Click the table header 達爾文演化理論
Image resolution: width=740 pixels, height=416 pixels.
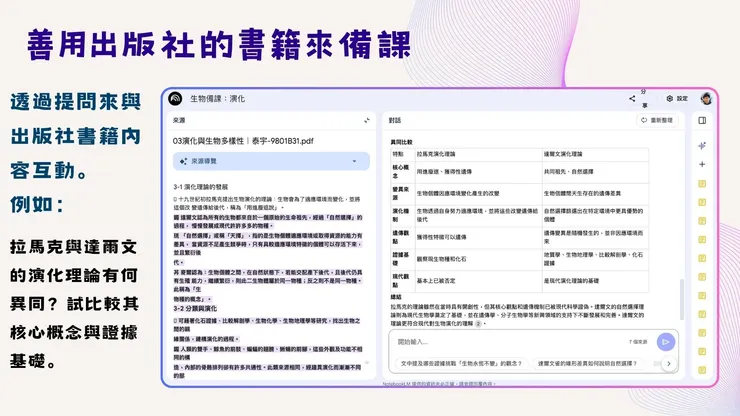[x=563, y=154]
